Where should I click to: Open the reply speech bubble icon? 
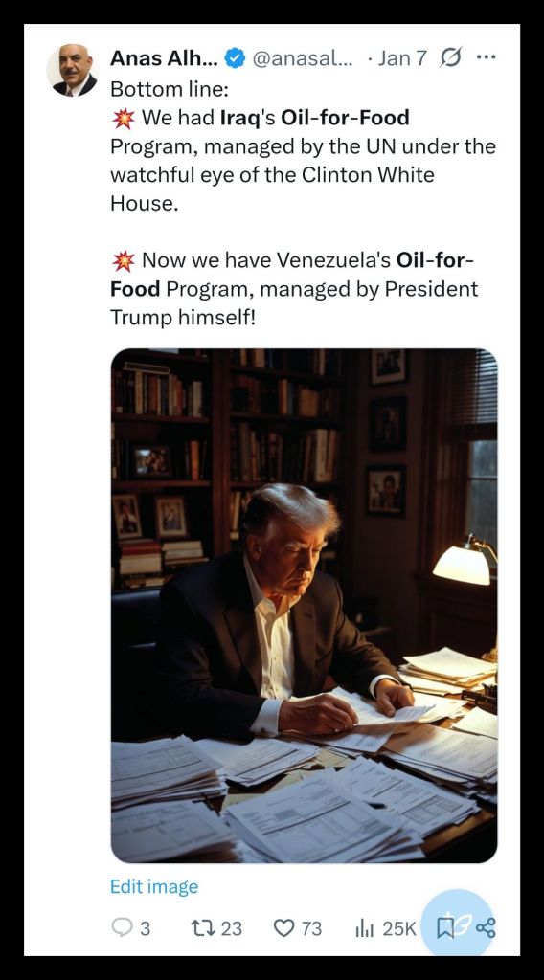(x=122, y=927)
